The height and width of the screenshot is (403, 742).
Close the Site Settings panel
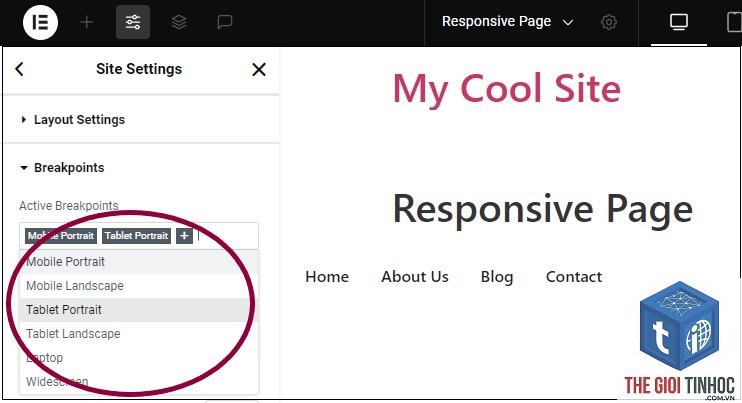259,70
